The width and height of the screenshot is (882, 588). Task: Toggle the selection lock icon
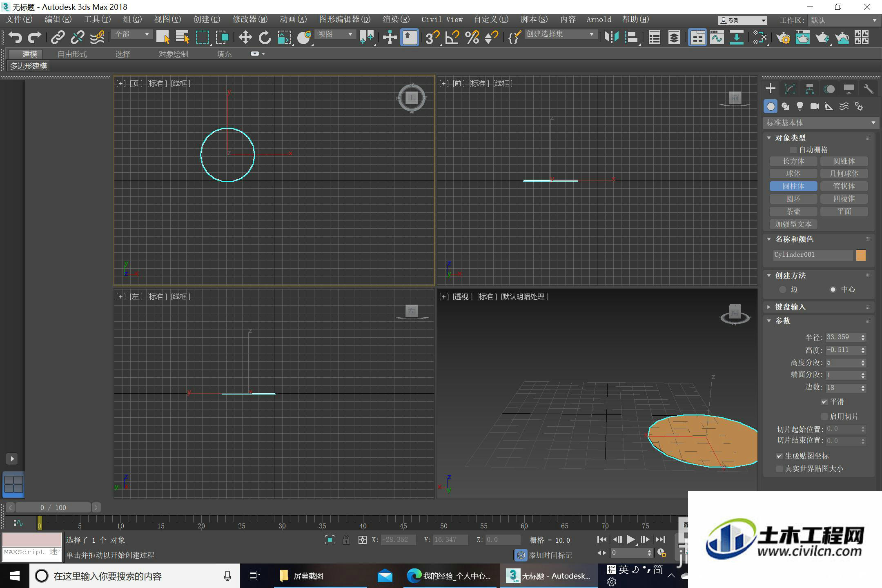pyautogui.click(x=346, y=540)
